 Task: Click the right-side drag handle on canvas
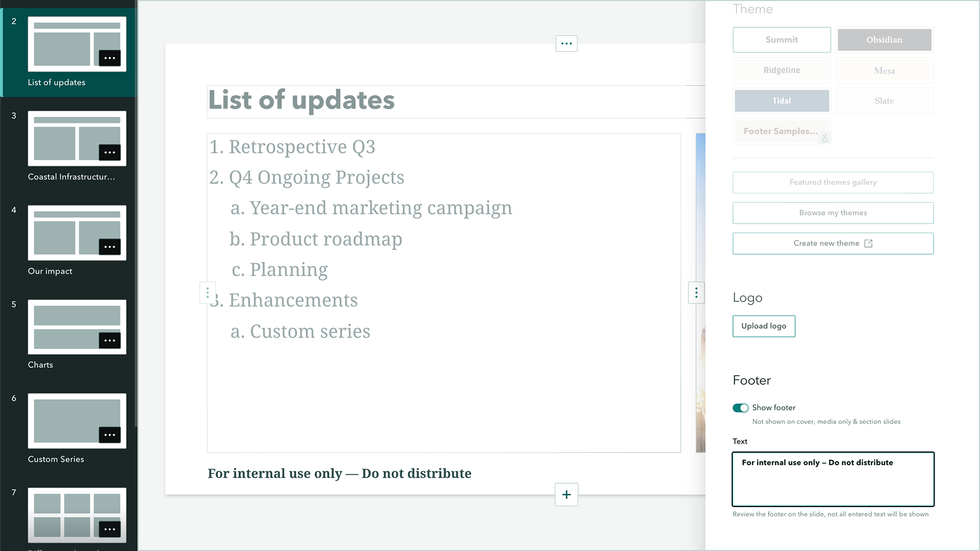coord(696,292)
